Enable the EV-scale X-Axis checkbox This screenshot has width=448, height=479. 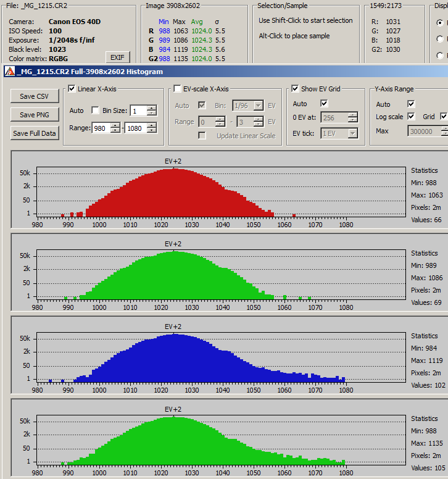(178, 89)
